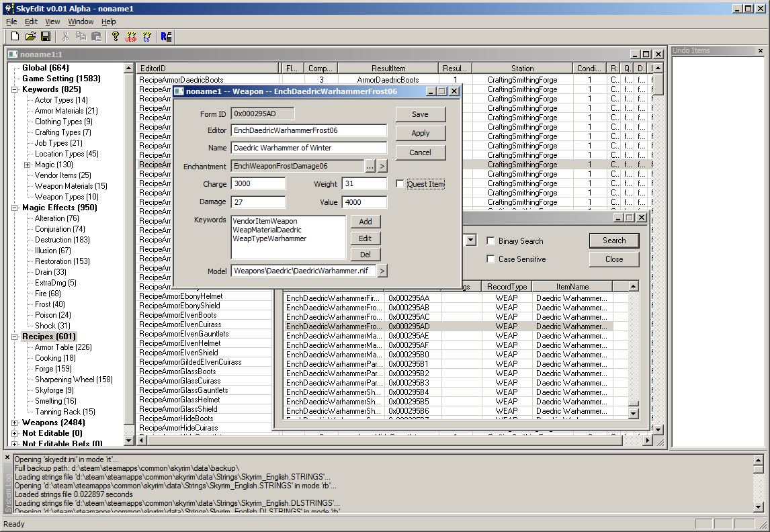Viewport: 770px width, 532px height.
Task: Click the Open folder toolbar icon
Action: [30, 36]
